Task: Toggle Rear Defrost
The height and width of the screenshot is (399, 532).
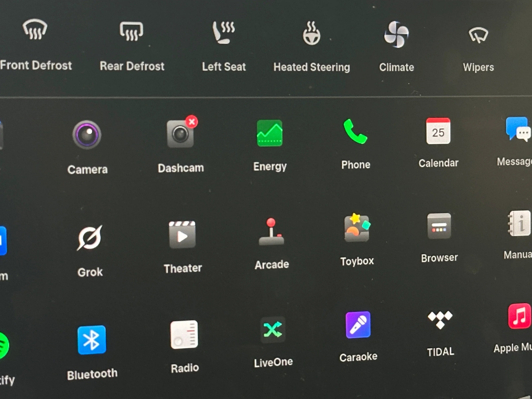Action: click(x=132, y=31)
